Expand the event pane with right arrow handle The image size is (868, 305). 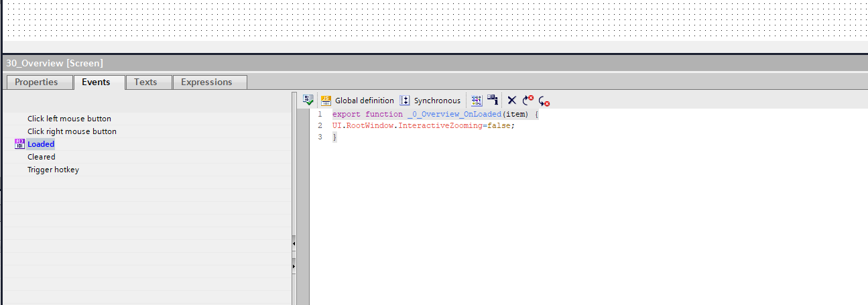(x=294, y=267)
